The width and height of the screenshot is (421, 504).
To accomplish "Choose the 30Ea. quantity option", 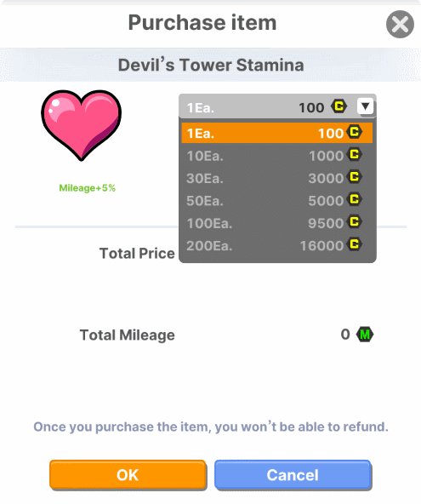I will click(276, 178).
